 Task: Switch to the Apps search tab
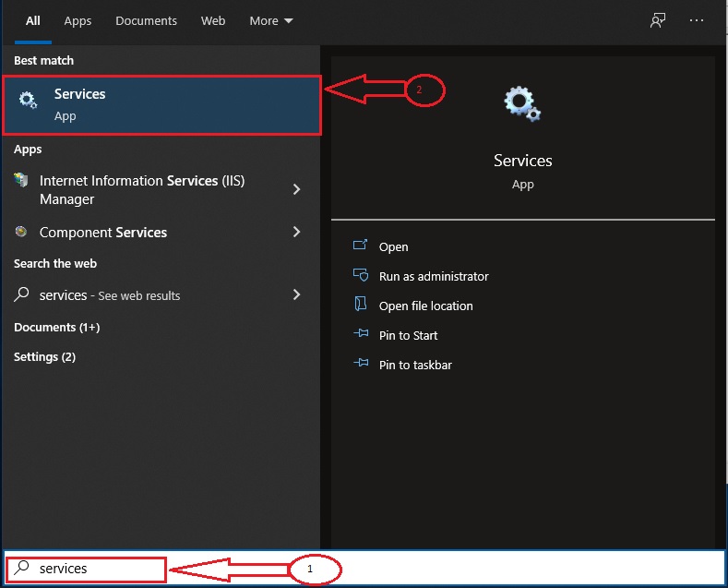click(x=78, y=21)
